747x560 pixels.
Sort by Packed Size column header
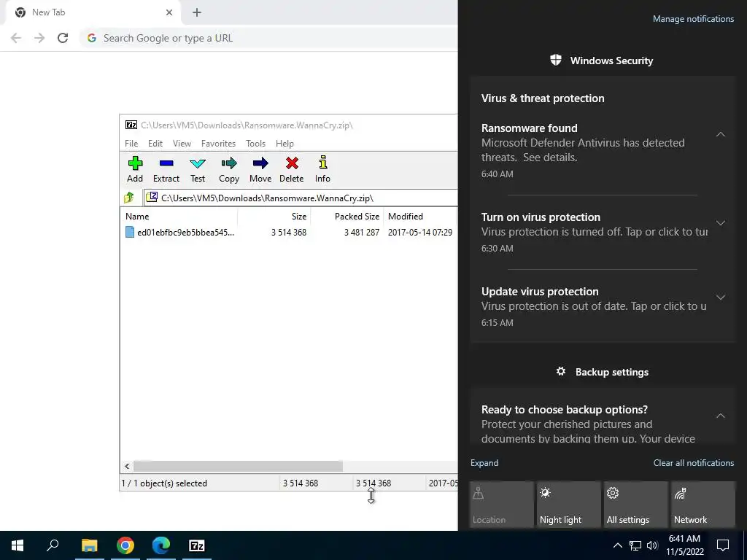[347, 216]
